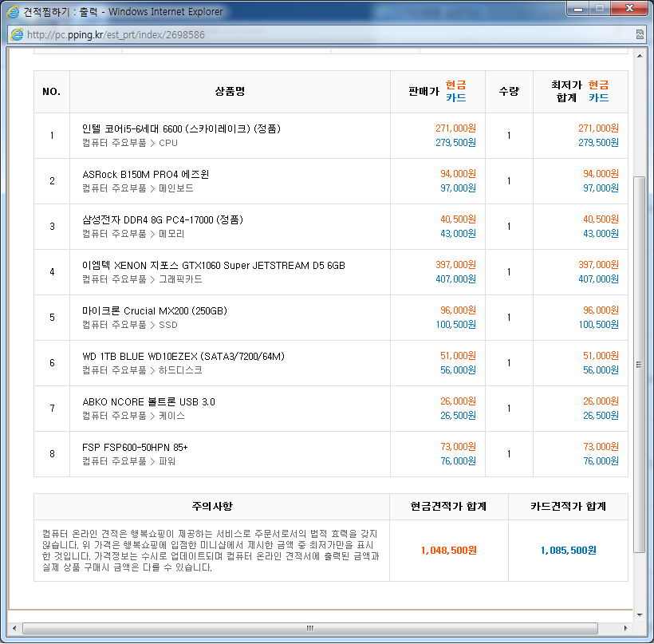654x644 pixels.
Task: Click SSD card sale price 100,500원
Action: pyautogui.click(x=455, y=324)
